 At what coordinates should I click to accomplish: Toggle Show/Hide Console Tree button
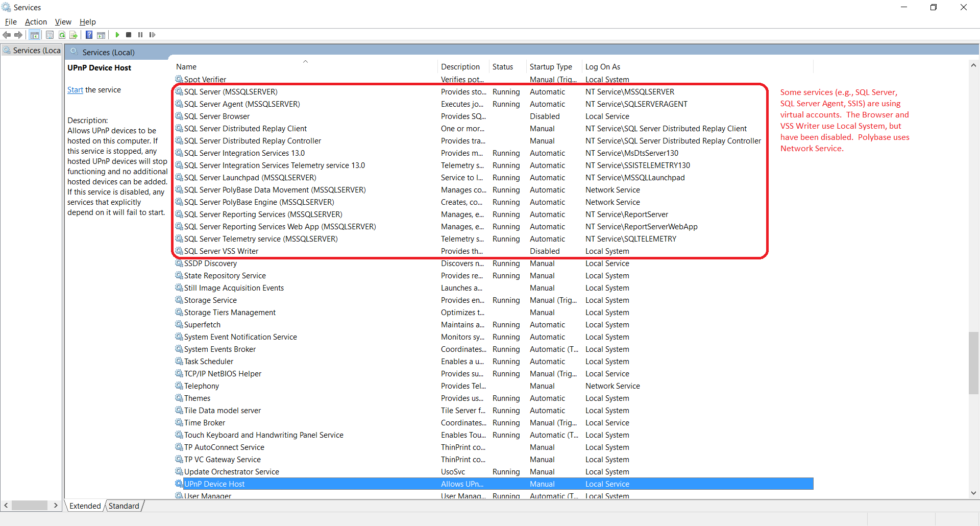click(35, 35)
